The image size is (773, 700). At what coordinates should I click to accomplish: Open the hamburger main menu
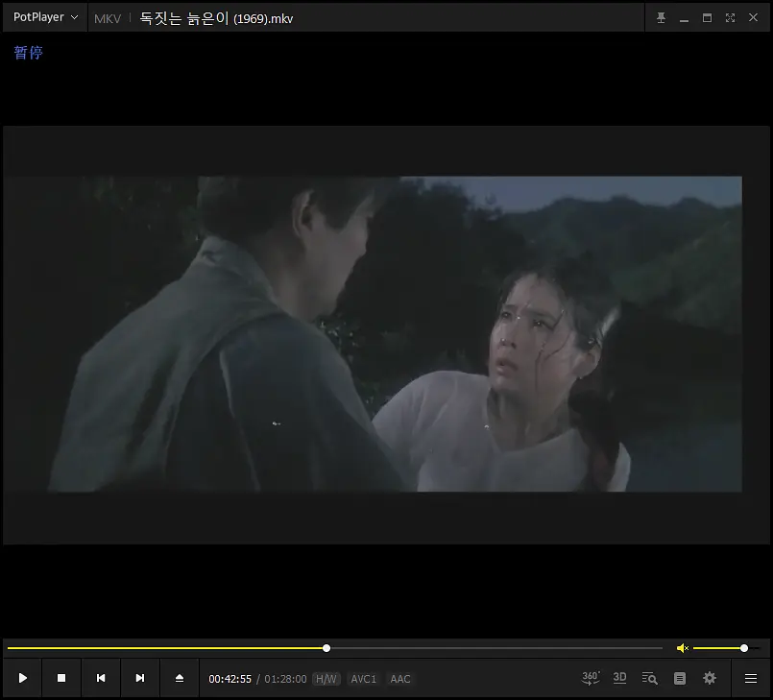751,679
